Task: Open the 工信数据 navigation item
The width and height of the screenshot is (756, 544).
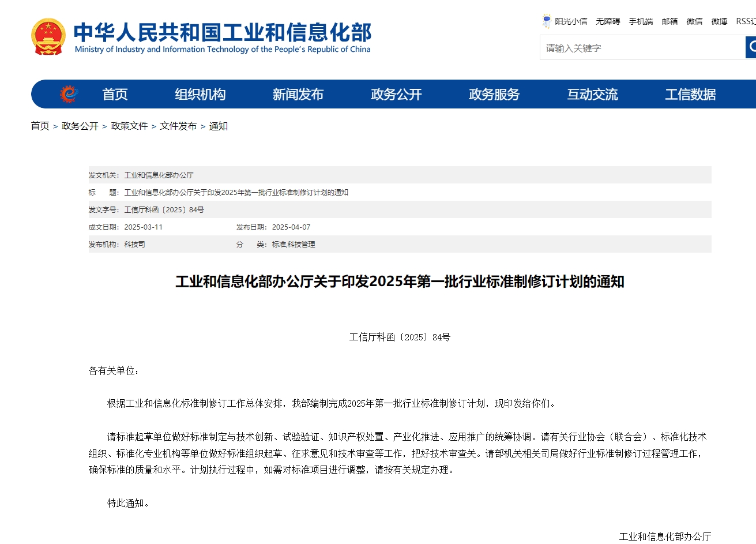Action: (x=690, y=95)
